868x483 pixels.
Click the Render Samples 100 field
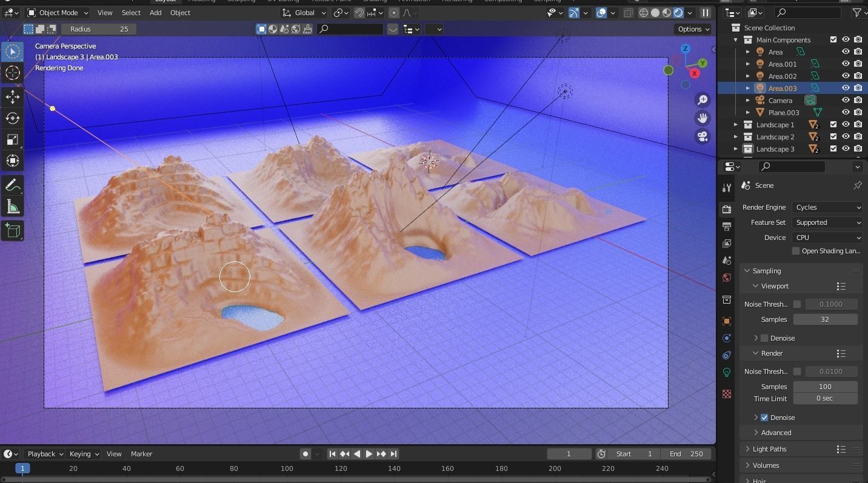825,387
